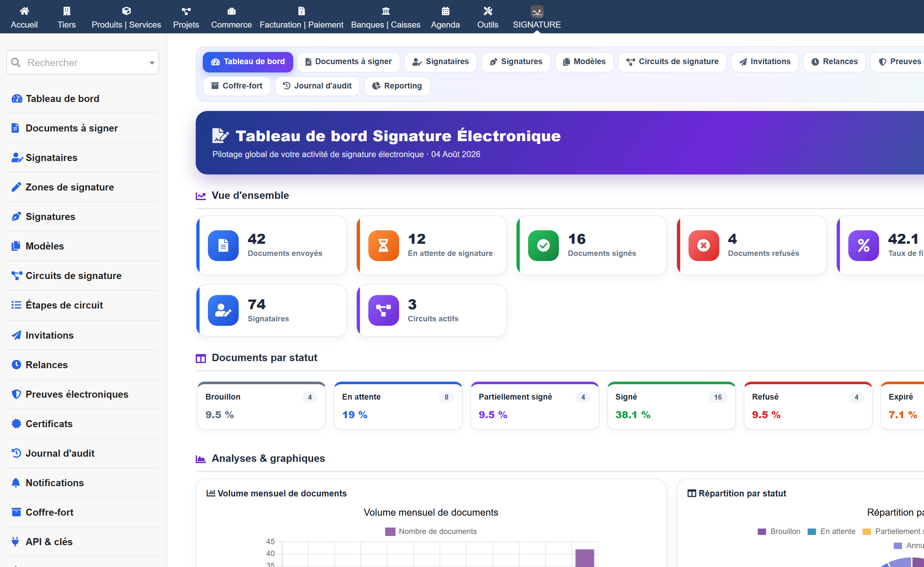
Task: Toggle the En attente legend swatch
Action: pos(812,531)
